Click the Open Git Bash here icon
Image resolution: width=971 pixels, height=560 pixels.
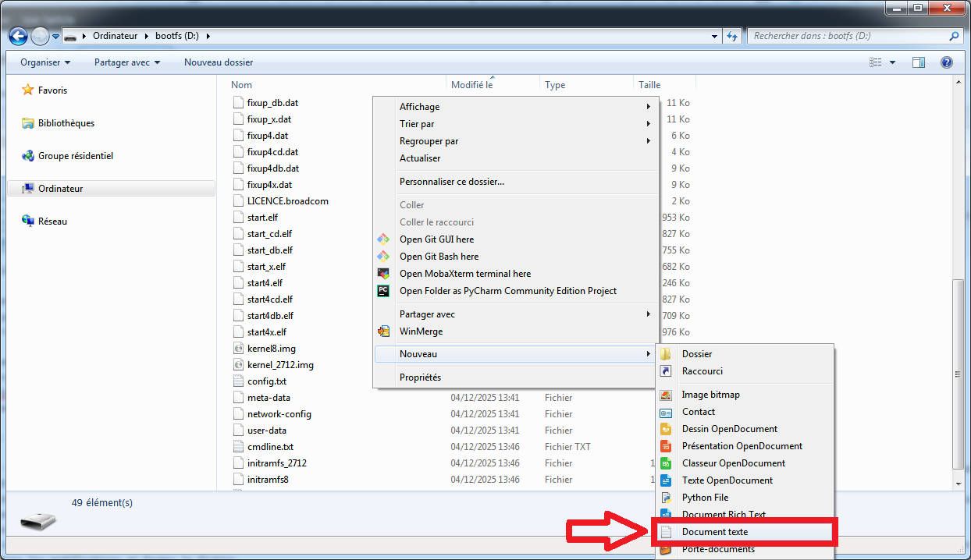383,257
